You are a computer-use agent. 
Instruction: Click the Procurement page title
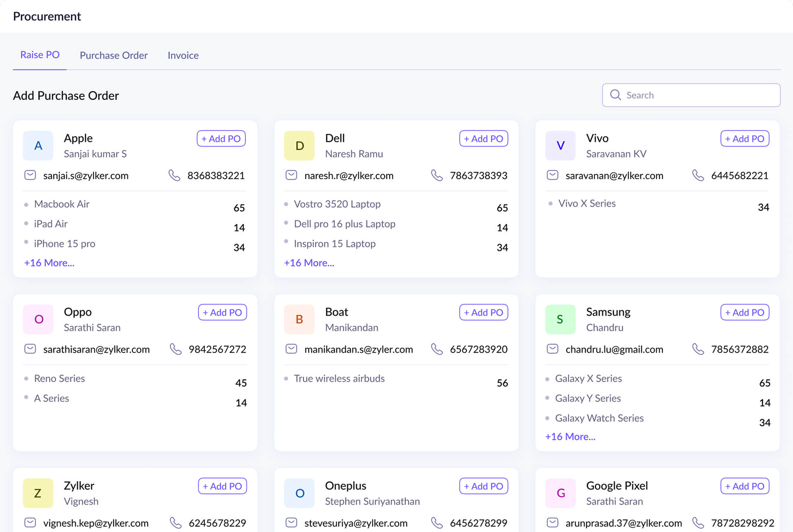[47, 16]
